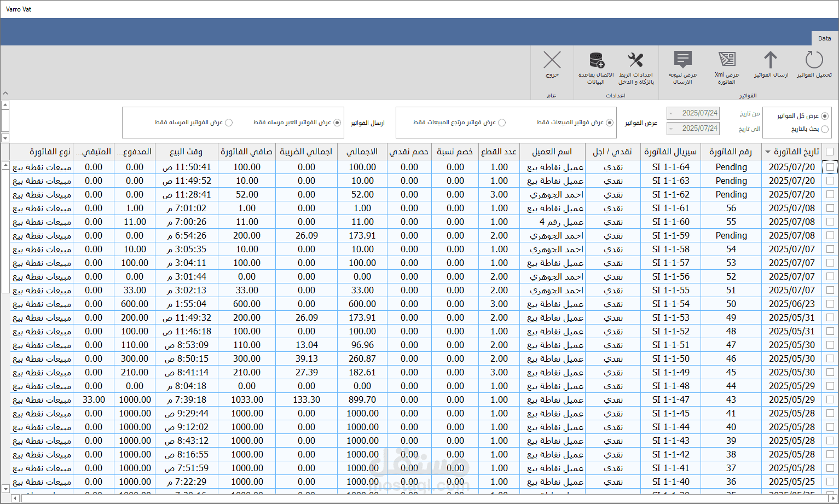Click sale time cell '11:50:41 ص'
The width and height of the screenshot is (839, 504).
186,167
